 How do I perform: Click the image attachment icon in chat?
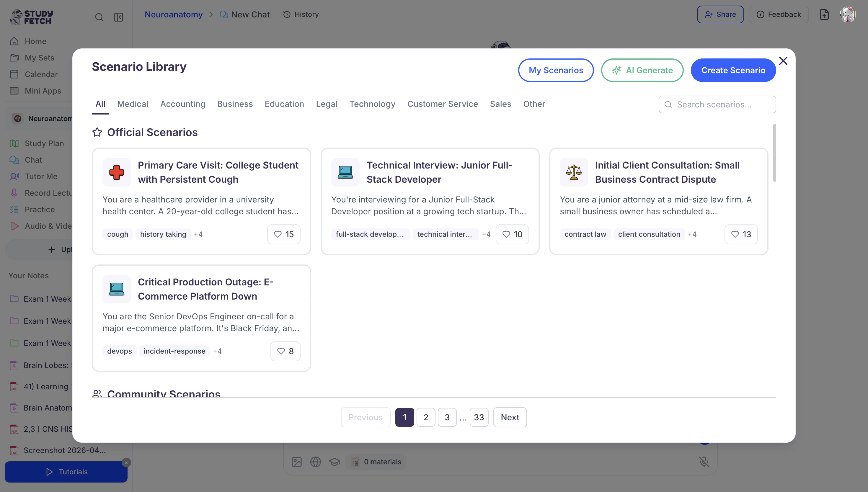click(296, 462)
